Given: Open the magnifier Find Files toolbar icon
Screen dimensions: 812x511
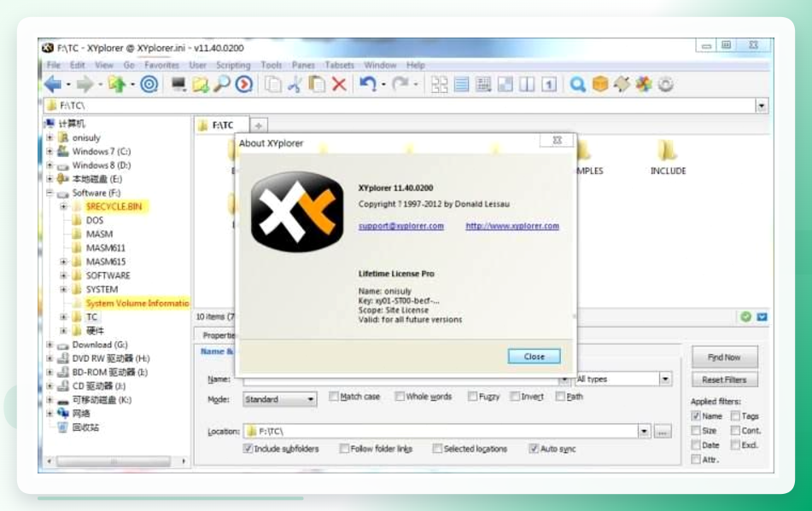Looking at the screenshot, I should pyautogui.click(x=222, y=84).
